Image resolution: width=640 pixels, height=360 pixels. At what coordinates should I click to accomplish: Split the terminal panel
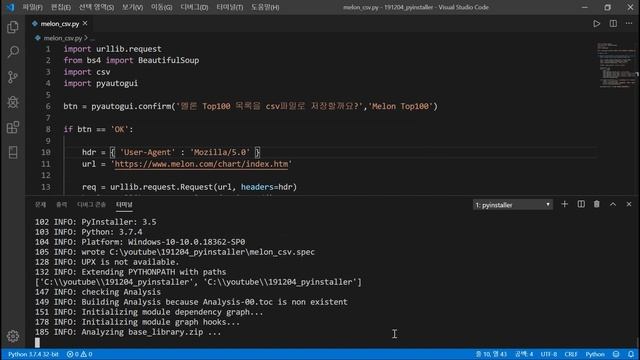pyautogui.click(x=581, y=204)
